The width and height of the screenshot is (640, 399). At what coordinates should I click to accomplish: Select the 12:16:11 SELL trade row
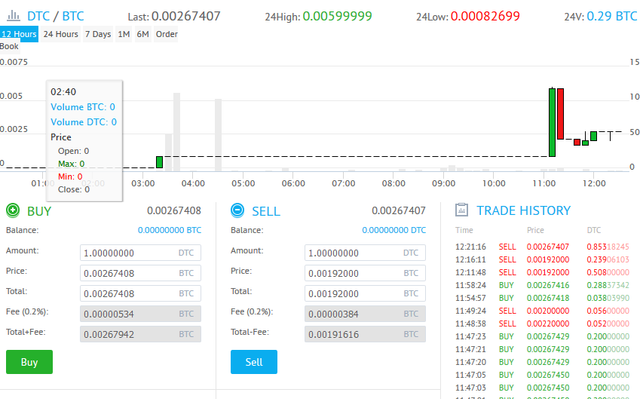pos(542,259)
